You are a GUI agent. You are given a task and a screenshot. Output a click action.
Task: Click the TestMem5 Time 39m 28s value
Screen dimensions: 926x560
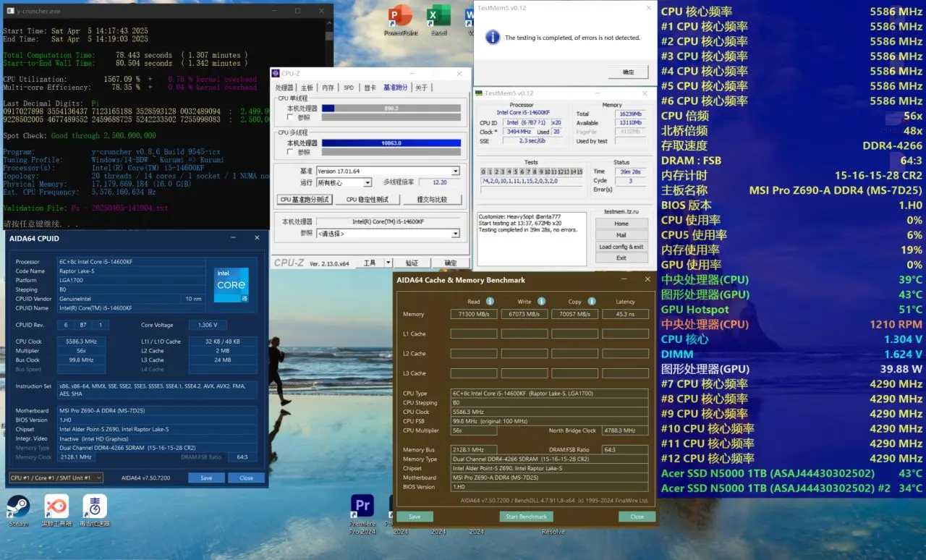pyautogui.click(x=629, y=171)
